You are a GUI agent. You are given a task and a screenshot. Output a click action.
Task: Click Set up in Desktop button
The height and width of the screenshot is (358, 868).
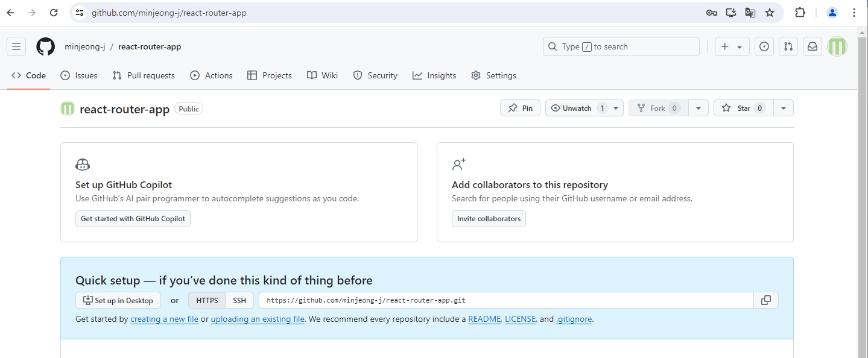coord(118,300)
